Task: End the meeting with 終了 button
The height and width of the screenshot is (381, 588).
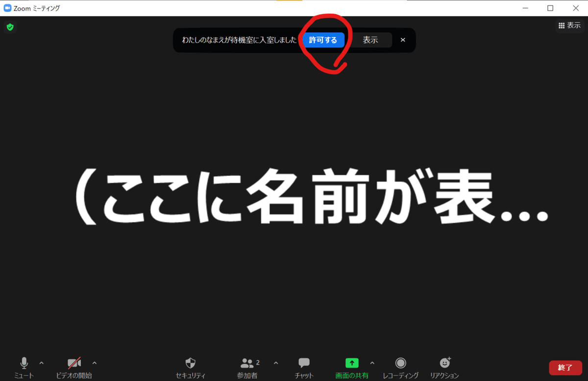Action: (x=565, y=368)
